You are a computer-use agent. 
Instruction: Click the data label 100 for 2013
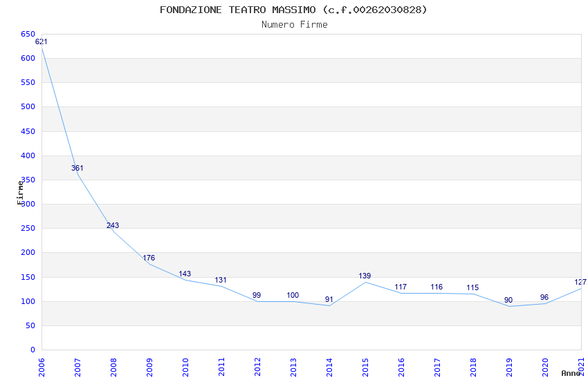tap(293, 296)
